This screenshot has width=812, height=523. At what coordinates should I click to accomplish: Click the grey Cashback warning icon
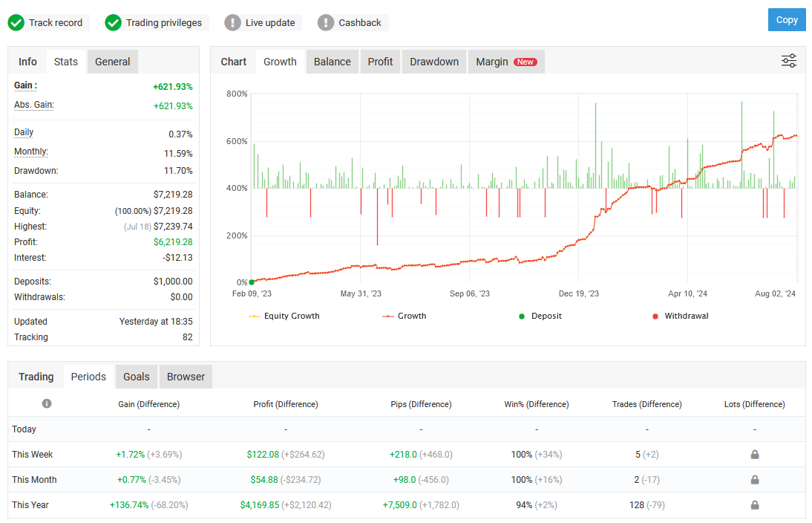point(326,23)
